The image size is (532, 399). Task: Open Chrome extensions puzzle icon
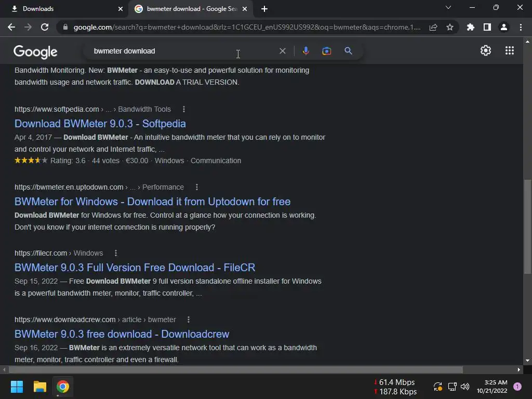470,27
